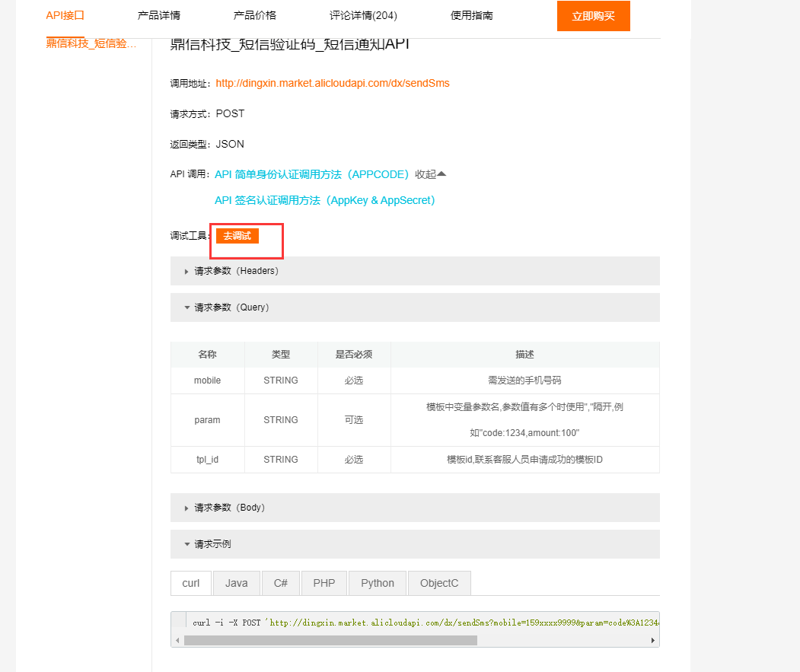This screenshot has width=800, height=672.
Task: Click 需发送的手机号码 description cell
Action: point(524,381)
